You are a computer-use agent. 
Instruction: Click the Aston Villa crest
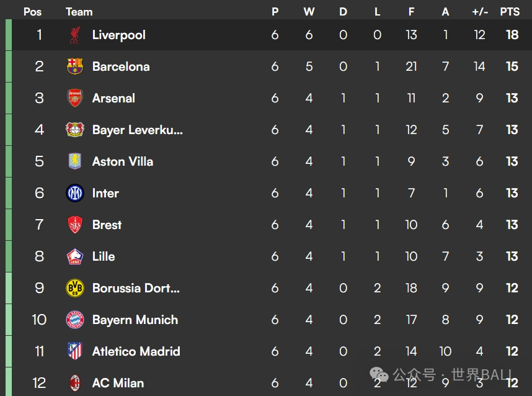[75, 161]
